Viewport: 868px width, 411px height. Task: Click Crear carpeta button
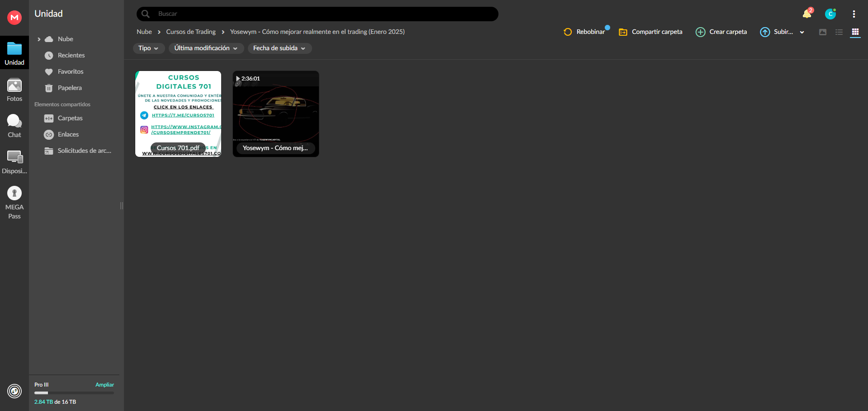pyautogui.click(x=721, y=32)
